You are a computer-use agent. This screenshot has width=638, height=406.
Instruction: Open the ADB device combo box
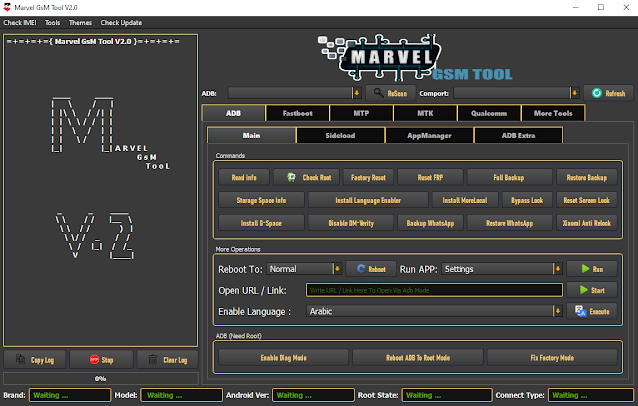[x=295, y=93]
